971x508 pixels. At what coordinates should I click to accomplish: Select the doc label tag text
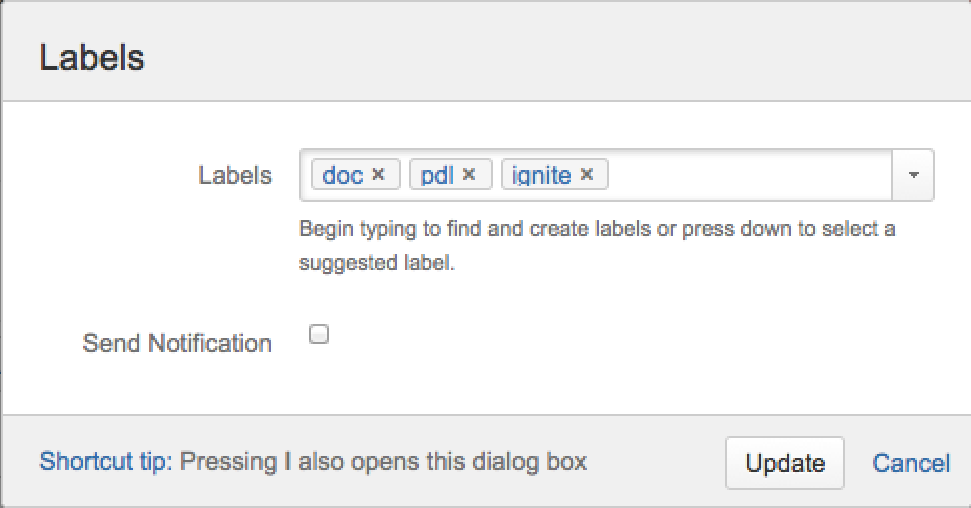point(343,176)
